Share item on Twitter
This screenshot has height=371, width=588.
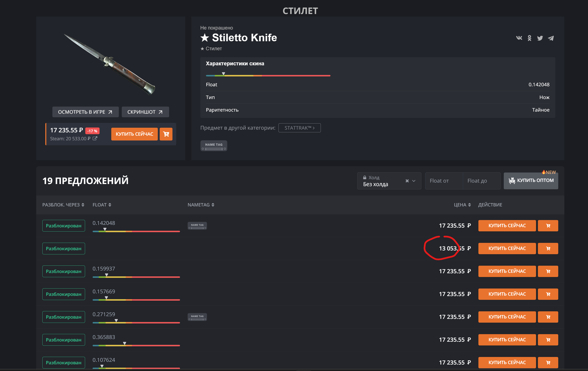tap(540, 38)
